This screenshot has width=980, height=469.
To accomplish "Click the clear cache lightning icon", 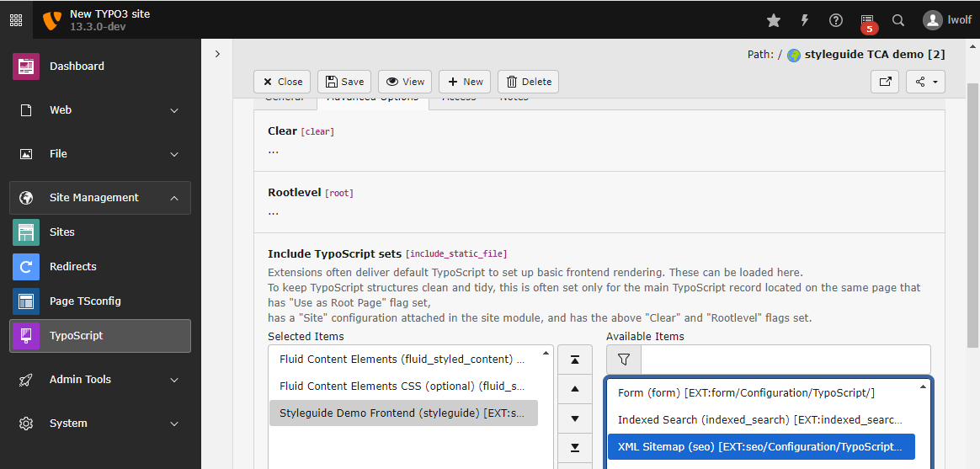I will coord(804,20).
